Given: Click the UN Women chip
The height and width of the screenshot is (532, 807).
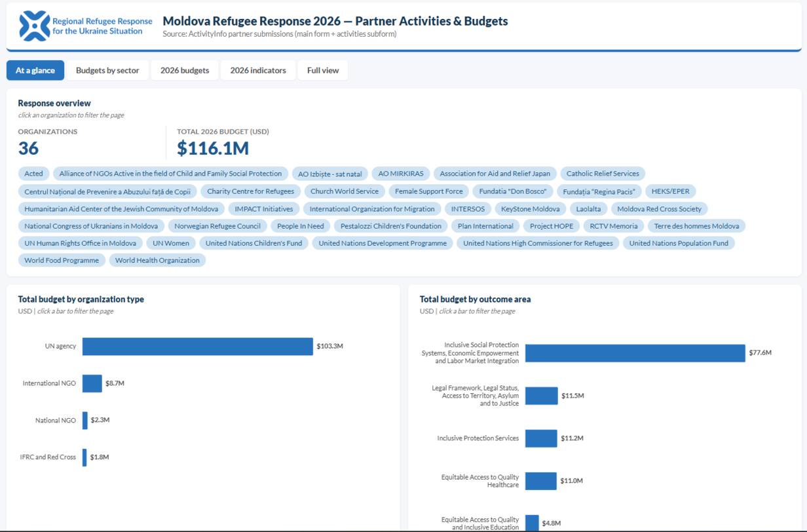Looking at the screenshot, I should pos(171,243).
